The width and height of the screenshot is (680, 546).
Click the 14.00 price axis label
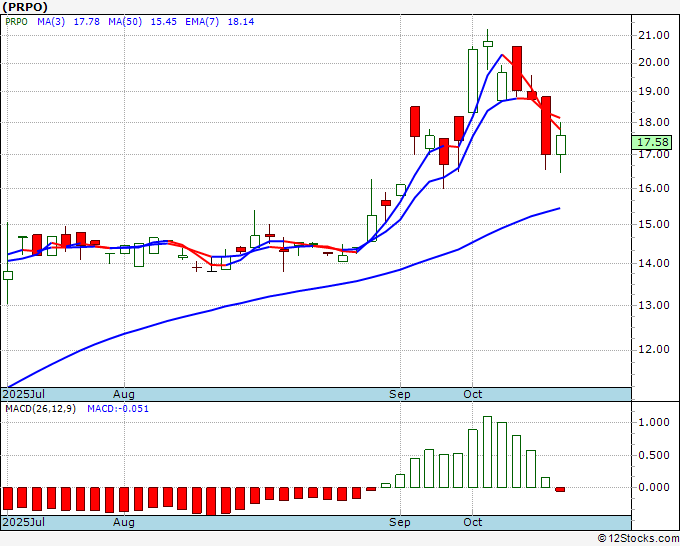654,263
